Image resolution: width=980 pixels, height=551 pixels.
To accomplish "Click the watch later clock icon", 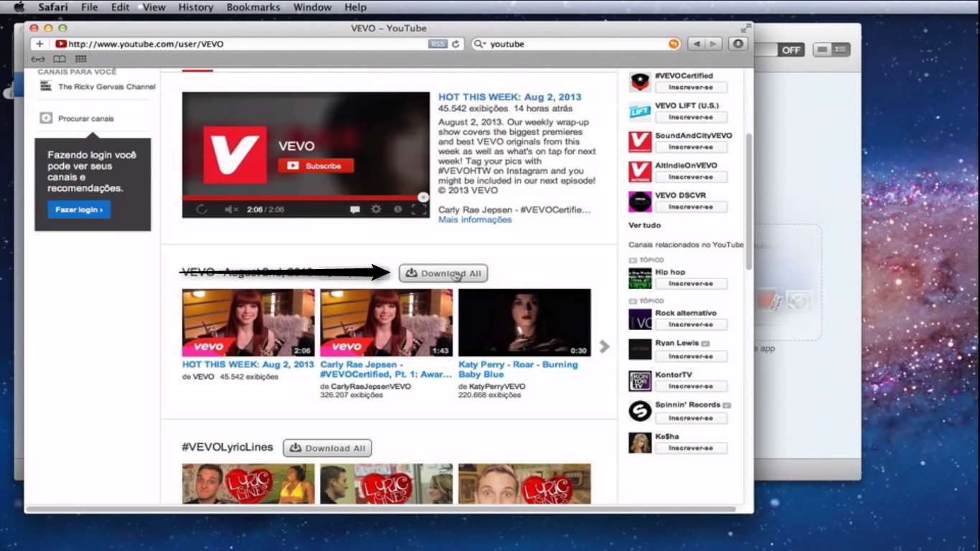I will [x=397, y=209].
